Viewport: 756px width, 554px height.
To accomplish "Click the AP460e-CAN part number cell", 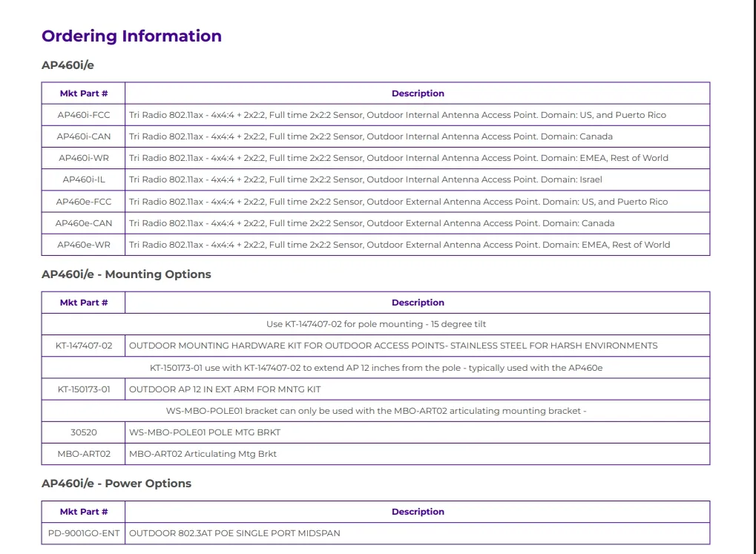I will (83, 223).
